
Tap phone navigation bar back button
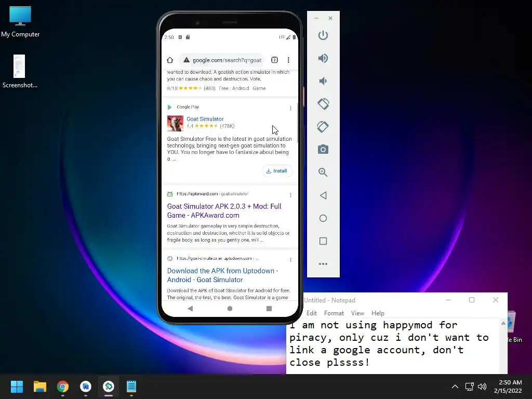tap(190, 309)
